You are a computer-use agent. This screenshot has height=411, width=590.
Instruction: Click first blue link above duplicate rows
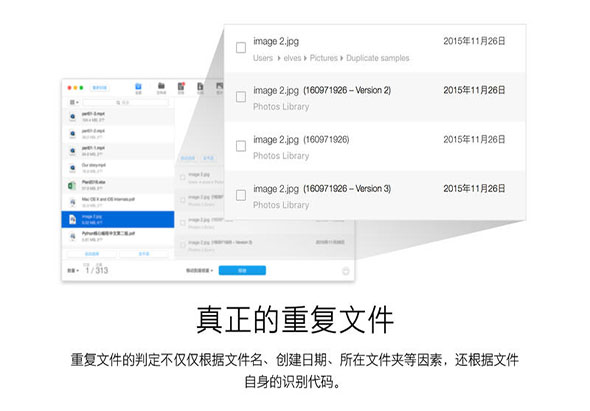188,158
